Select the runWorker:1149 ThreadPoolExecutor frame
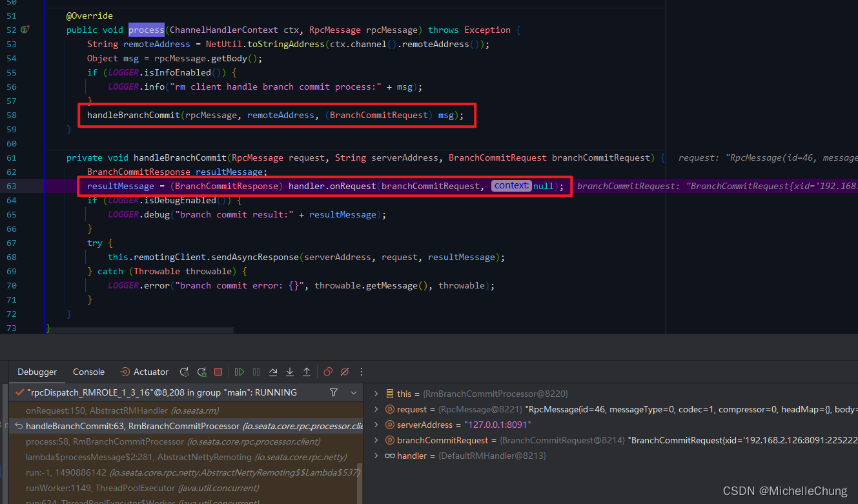 coord(186,488)
